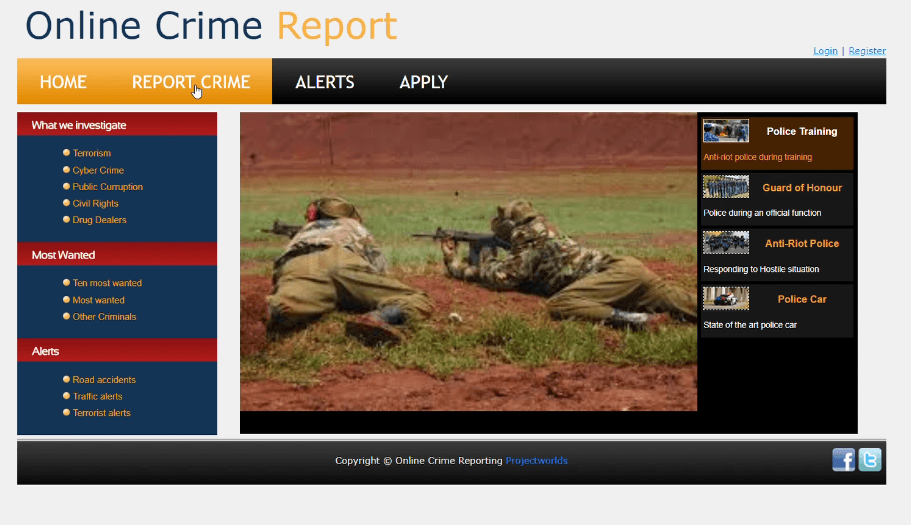Select the Police Car thumbnail
Viewport: 911px width, 525px height.
tap(726, 299)
